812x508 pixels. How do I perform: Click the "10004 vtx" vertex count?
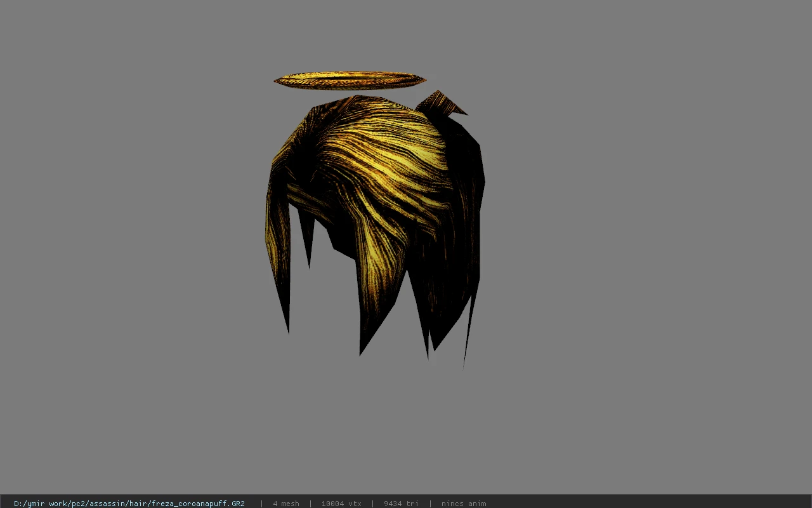tap(341, 504)
